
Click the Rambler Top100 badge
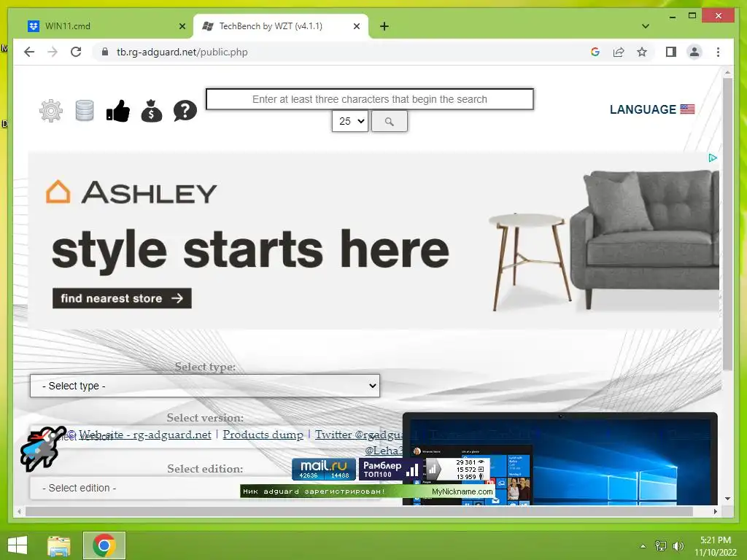(x=390, y=469)
